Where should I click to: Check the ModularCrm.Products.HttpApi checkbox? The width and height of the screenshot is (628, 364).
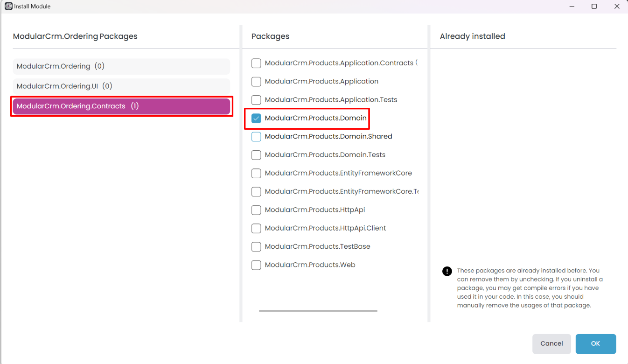tap(256, 210)
